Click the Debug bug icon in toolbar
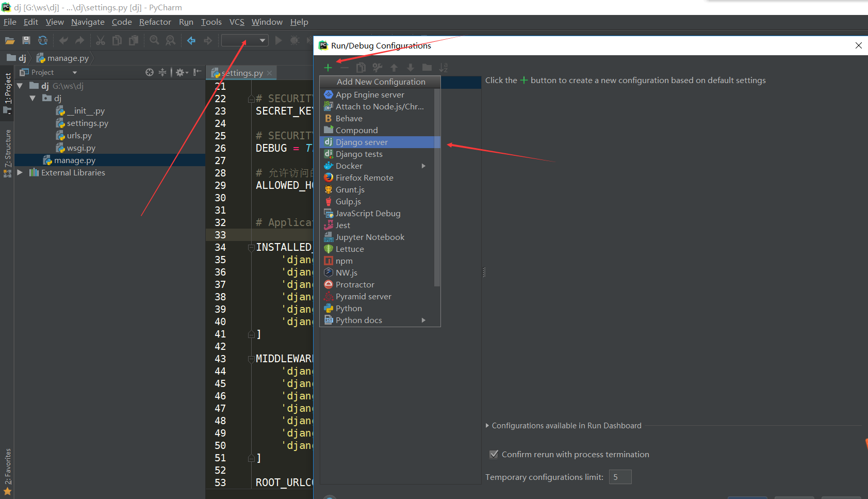This screenshot has width=868, height=499. 294,40
